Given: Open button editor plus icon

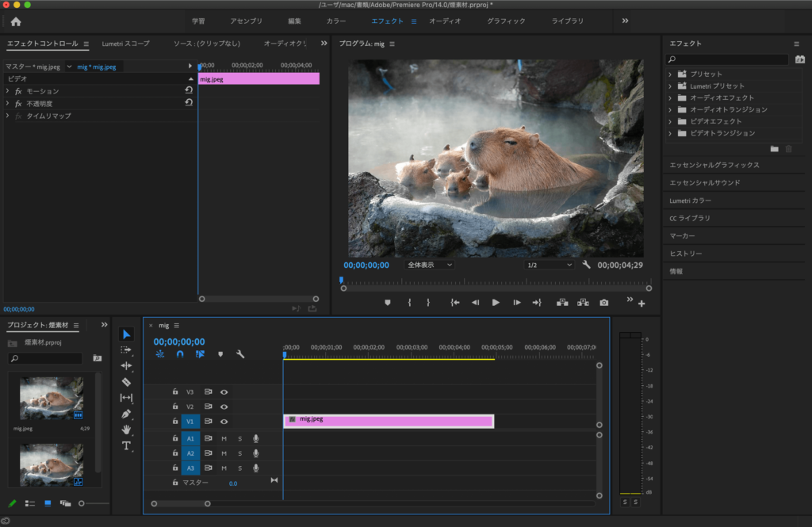Looking at the screenshot, I should tap(642, 304).
